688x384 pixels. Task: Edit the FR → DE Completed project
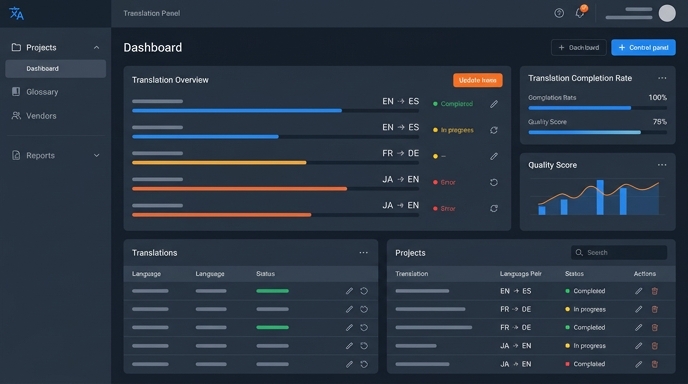click(x=638, y=327)
